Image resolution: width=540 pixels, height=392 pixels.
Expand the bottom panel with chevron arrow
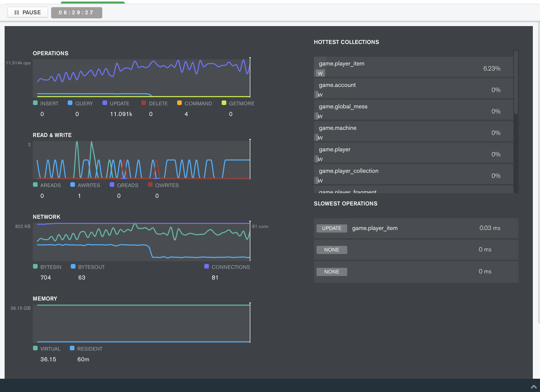click(x=534, y=387)
